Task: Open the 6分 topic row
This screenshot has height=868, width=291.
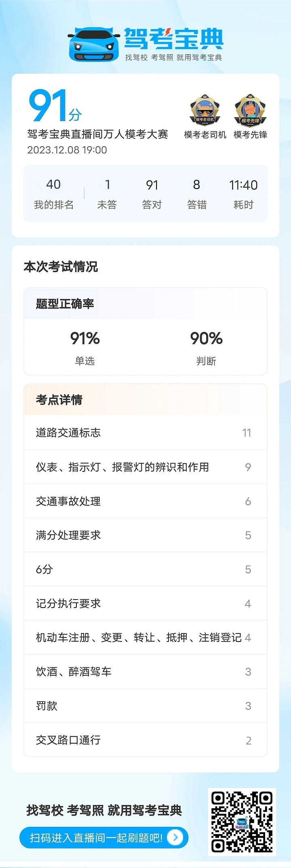Action: tap(145, 569)
